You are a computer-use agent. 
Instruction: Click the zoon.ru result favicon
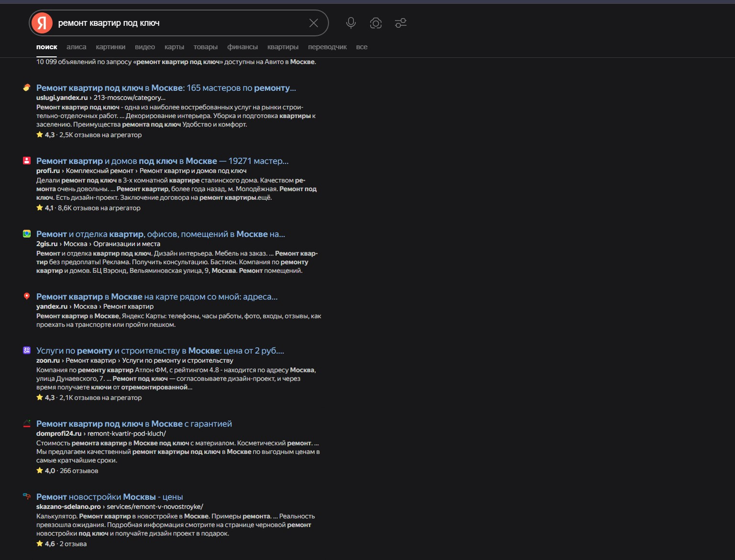[x=27, y=350]
